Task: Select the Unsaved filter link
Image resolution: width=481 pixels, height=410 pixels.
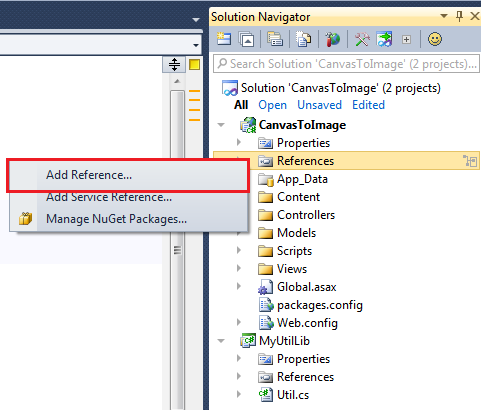Action: point(319,105)
